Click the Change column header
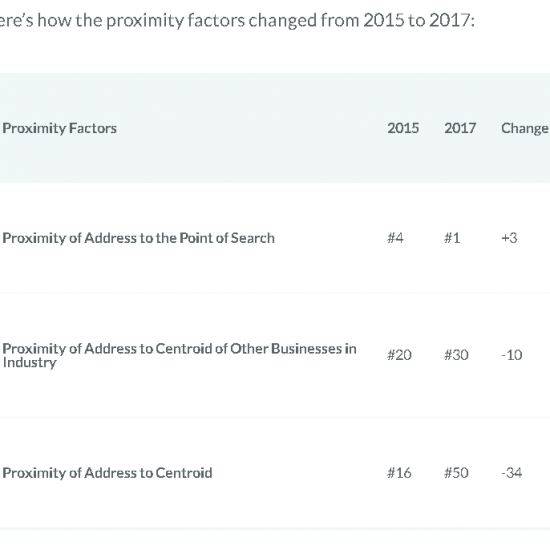 click(x=525, y=129)
